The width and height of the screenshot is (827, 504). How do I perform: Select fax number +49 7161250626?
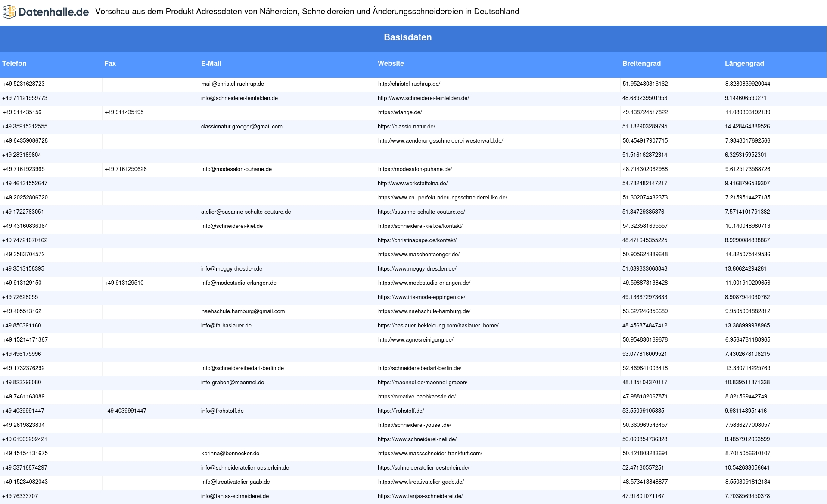126,169
